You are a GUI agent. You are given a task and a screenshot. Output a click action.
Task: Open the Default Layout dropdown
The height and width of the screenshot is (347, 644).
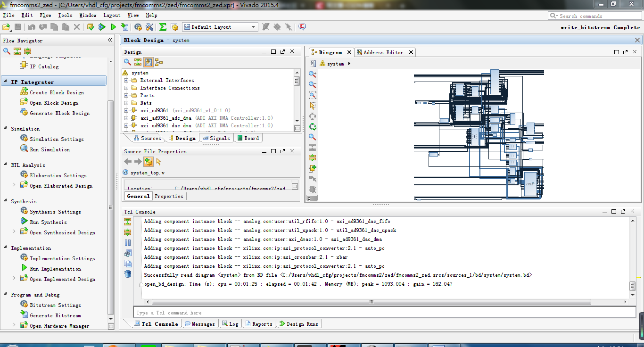[220, 27]
